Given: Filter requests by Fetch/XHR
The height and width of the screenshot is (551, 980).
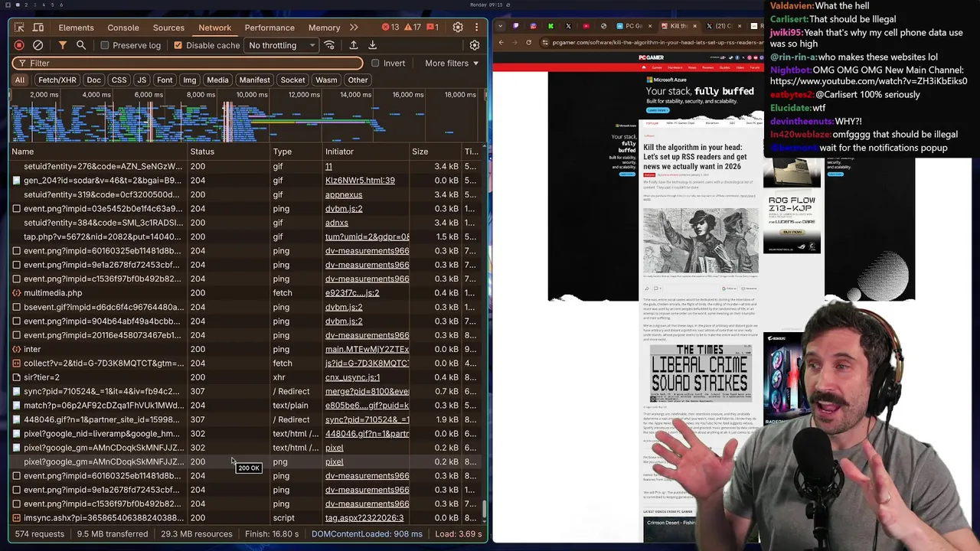Looking at the screenshot, I should 57,80.
